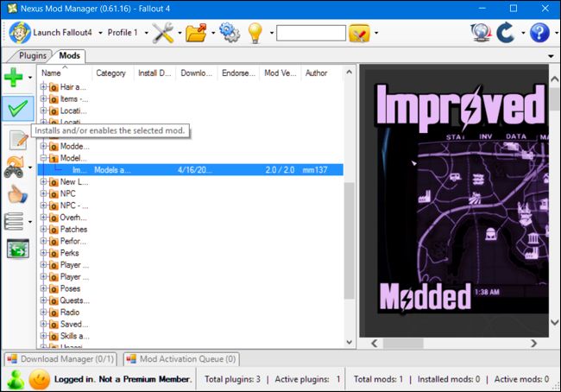Open the settings gears icon
Image resolution: width=561 pixels, height=392 pixels.
click(x=230, y=33)
